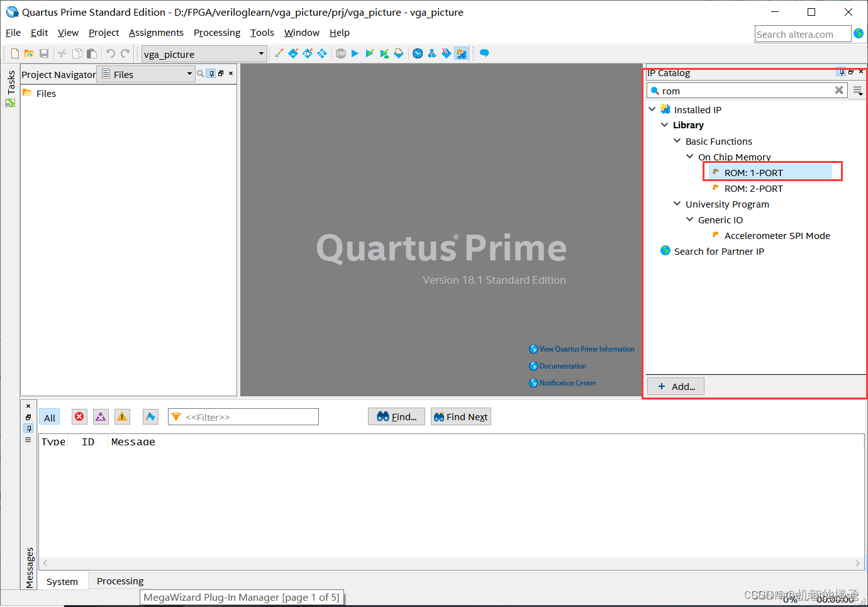Collapse the Basic Functions tree node

677,140
